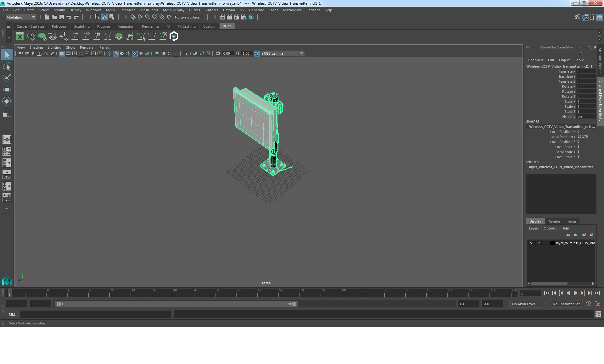Switch to the Render layer tab
This screenshot has width=604, height=364.
point(554,222)
